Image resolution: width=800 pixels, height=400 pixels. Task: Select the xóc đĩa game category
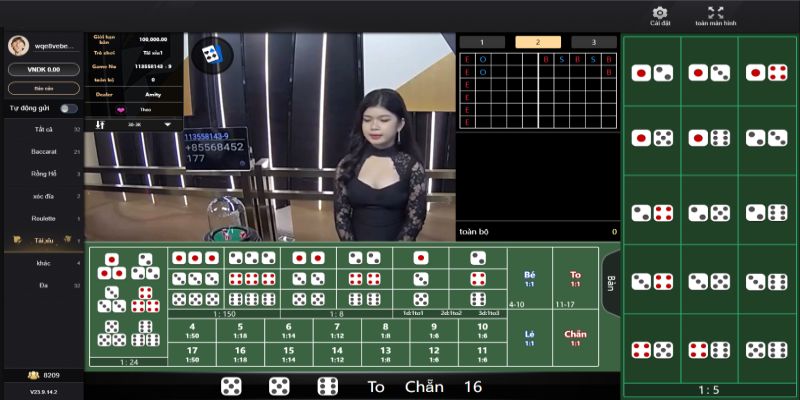click(x=44, y=196)
